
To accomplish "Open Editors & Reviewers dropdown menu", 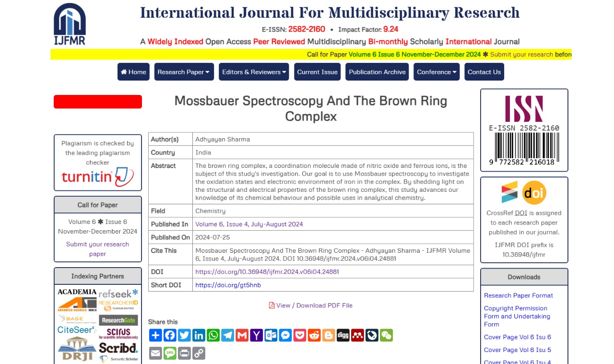I will (x=254, y=72).
